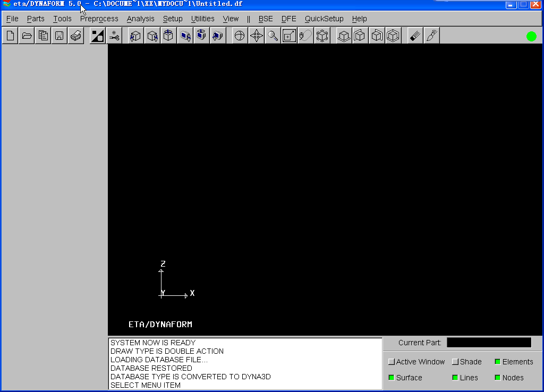Screen dimensions: 544x392
Task: Maximize the DYNAFORM window
Action: [x=523, y=4]
